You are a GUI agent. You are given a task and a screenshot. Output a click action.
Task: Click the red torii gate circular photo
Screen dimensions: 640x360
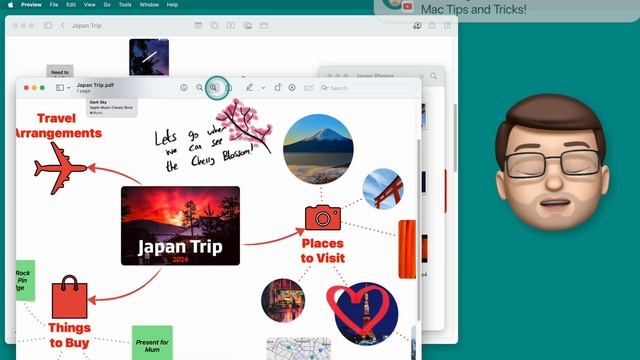[x=383, y=189]
